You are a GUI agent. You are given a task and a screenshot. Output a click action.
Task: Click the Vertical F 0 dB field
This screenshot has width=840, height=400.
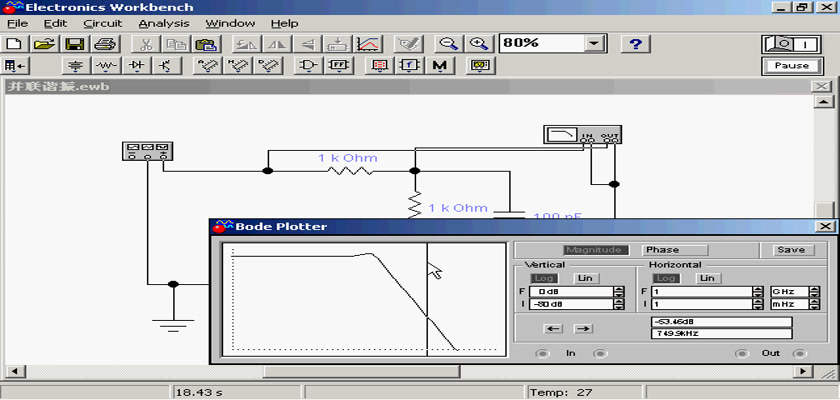click(x=571, y=292)
